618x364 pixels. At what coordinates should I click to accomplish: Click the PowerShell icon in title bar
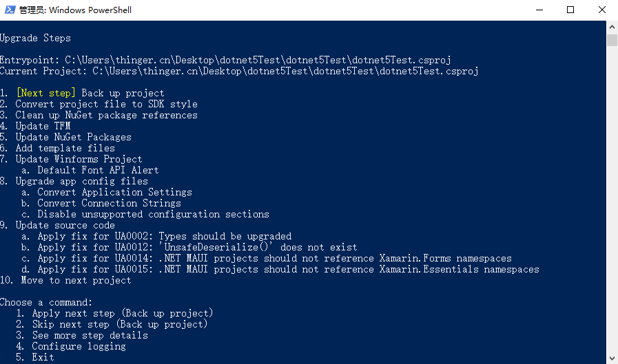(10, 10)
